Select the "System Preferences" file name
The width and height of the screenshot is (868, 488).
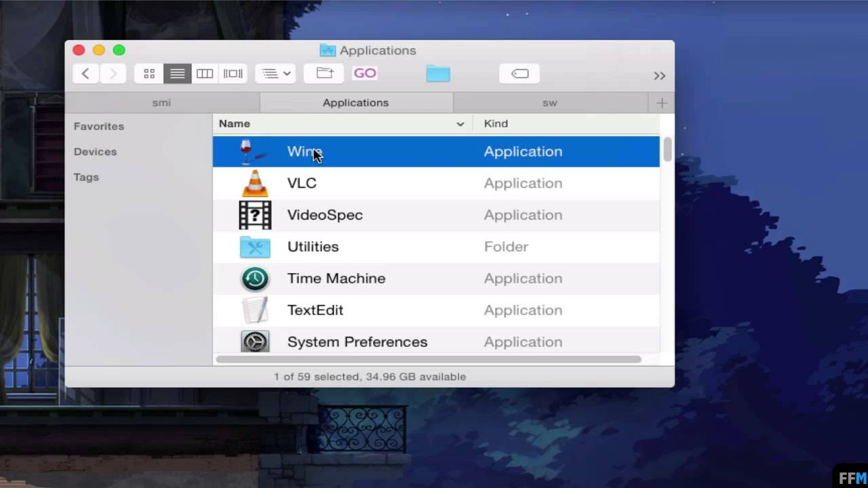pyautogui.click(x=357, y=342)
